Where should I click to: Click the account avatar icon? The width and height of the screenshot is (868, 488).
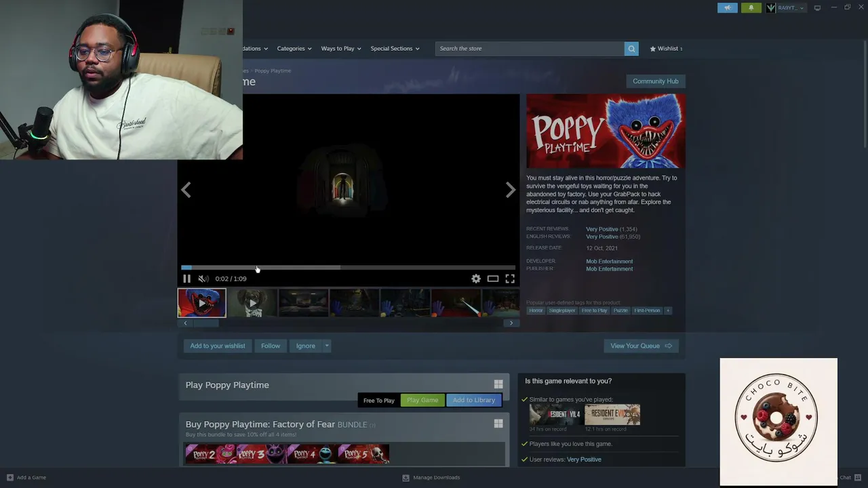point(771,7)
